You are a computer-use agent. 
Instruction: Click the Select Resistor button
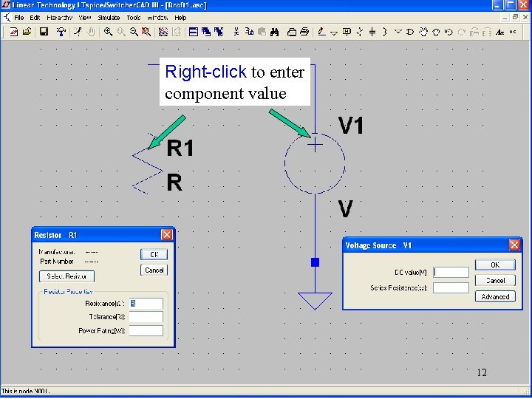(66, 276)
